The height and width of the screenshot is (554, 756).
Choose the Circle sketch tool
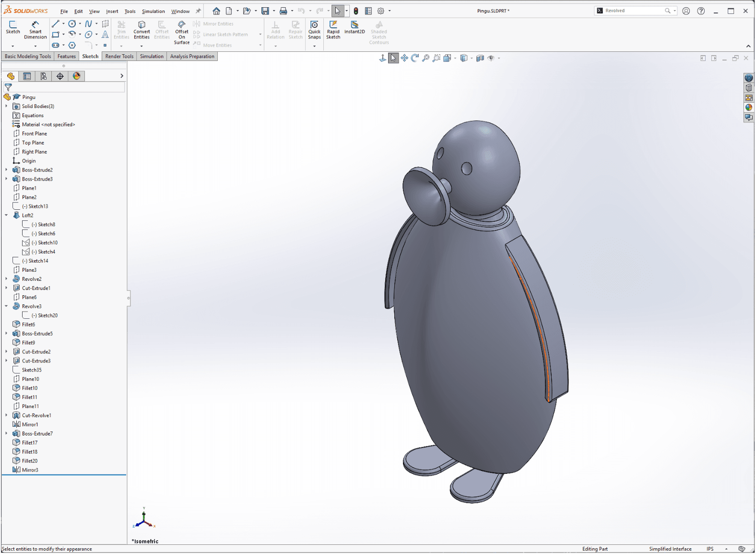pyautogui.click(x=72, y=24)
